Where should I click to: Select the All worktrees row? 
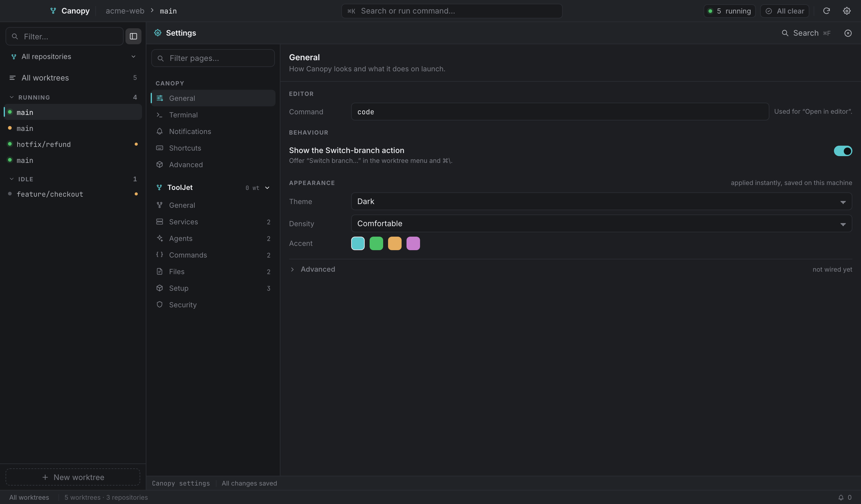point(73,78)
